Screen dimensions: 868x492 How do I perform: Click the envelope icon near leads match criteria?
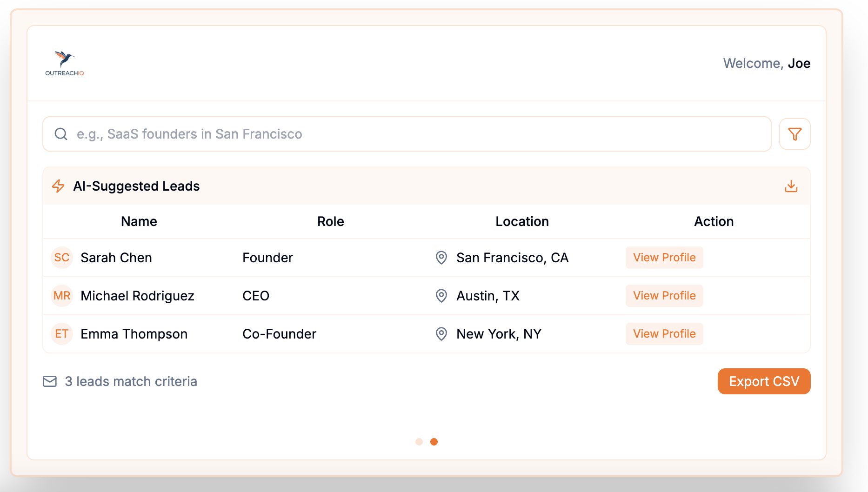click(50, 381)
